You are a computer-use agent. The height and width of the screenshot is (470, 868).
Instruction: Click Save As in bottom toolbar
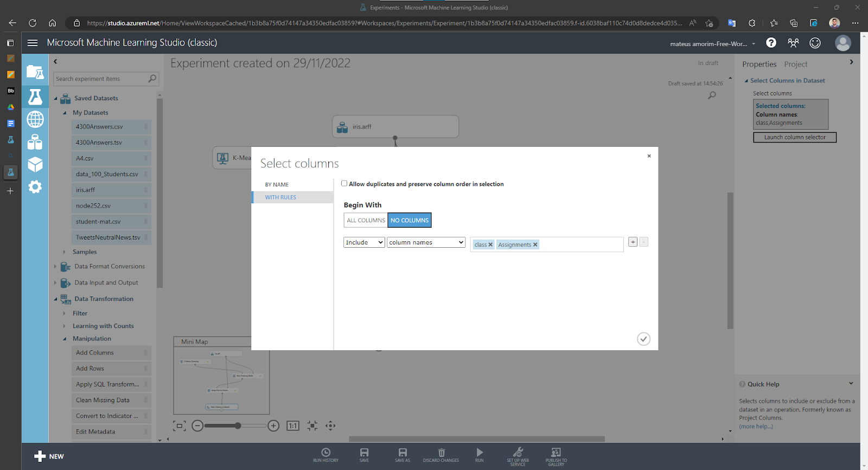click(x=403, y=455)
